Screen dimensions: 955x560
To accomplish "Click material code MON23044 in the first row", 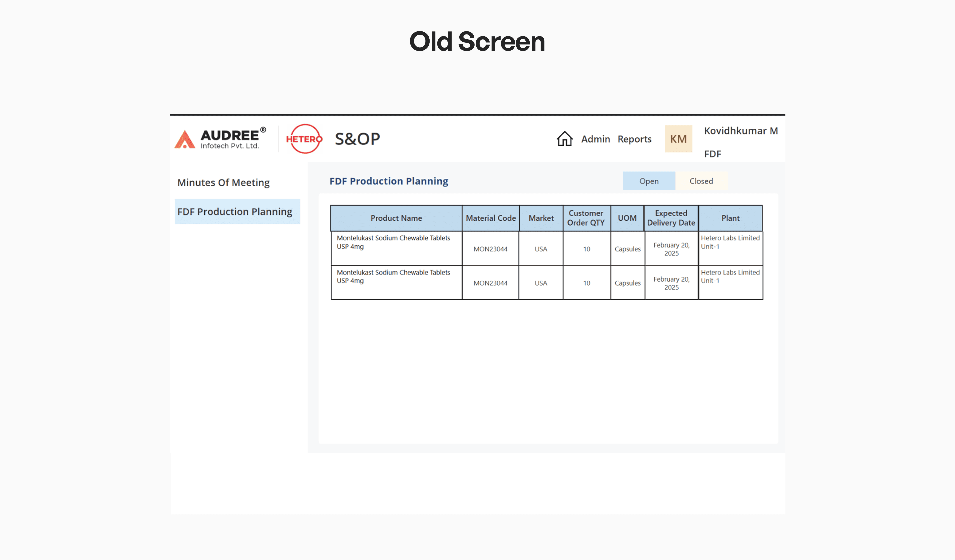I will click(490, 249).
